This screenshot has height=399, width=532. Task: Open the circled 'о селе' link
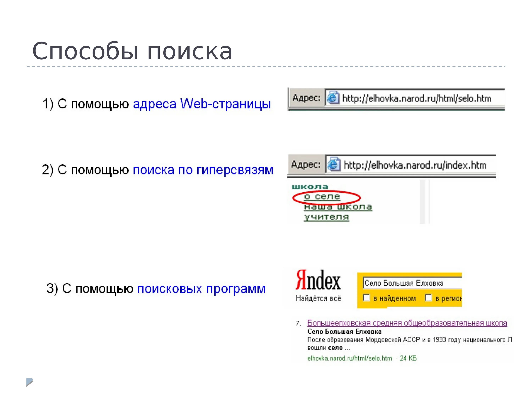tap(322, 197)
